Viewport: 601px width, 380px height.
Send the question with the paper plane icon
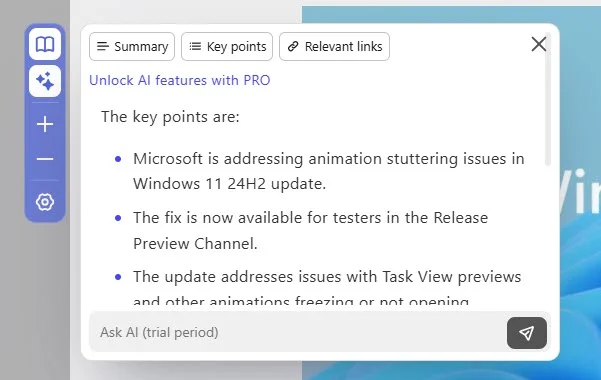[527, 333]
